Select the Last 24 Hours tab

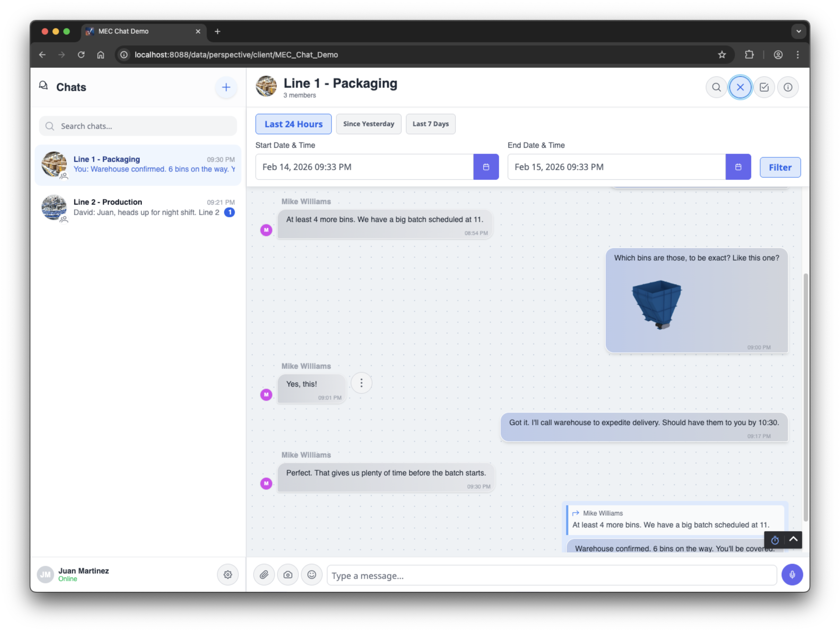click(x=294, y=124)
